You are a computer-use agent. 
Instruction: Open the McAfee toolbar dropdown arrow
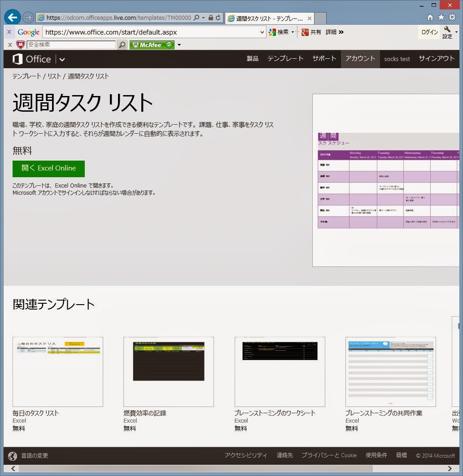coord(179,45)
